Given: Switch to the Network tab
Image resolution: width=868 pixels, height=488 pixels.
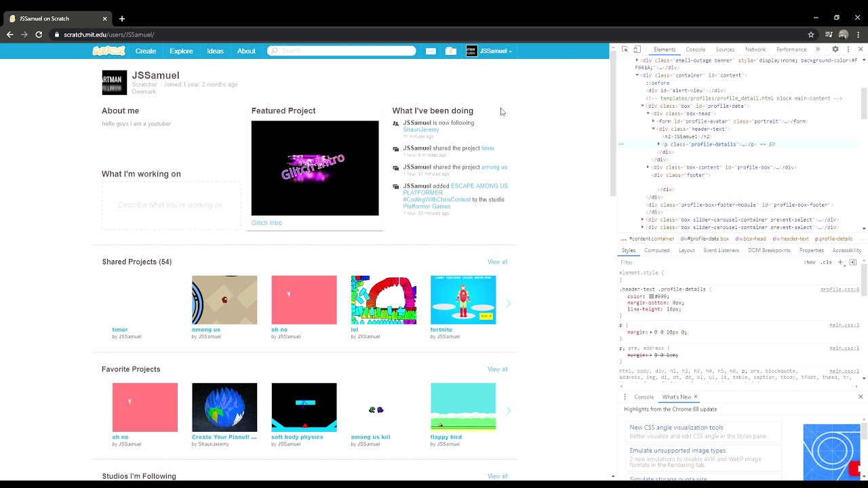Looking at the screenshot, I should [x=755, y=49].
